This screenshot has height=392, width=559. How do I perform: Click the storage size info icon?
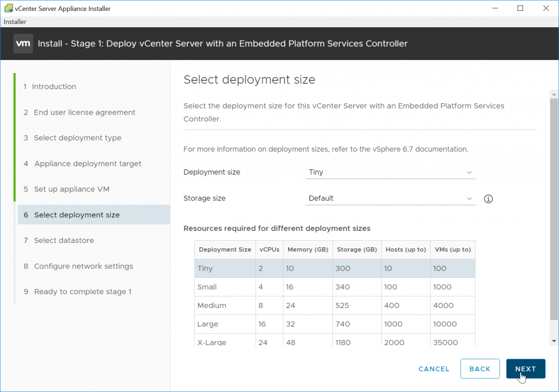point(488,199)
